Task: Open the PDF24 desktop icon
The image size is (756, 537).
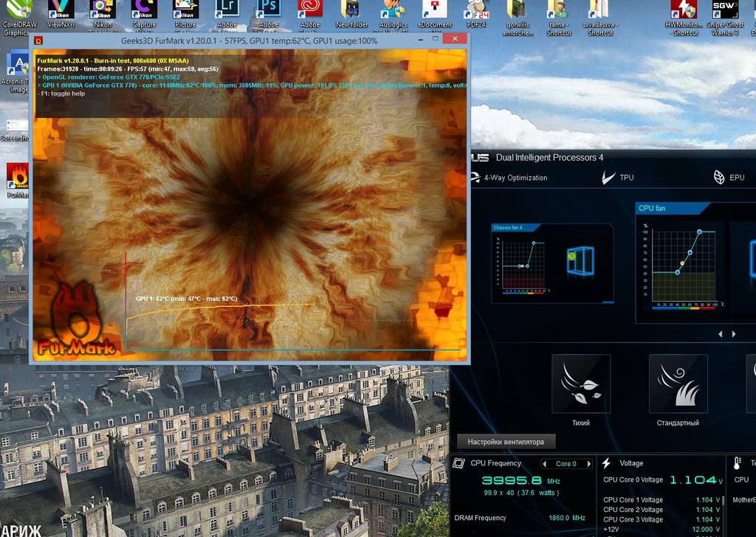Action: [x=476, y=15]
